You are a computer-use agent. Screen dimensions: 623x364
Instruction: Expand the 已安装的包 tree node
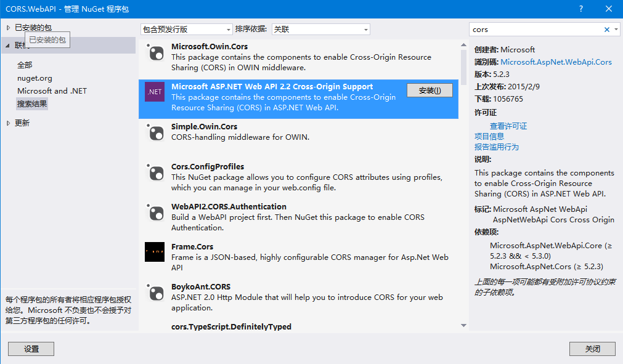click(x=9, y=28)
